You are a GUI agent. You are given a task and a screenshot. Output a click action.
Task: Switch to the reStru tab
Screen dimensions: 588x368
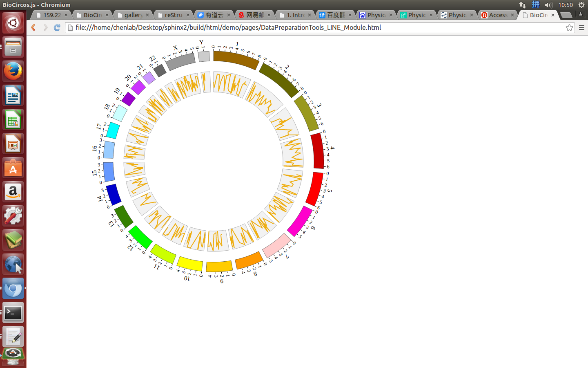174,15
